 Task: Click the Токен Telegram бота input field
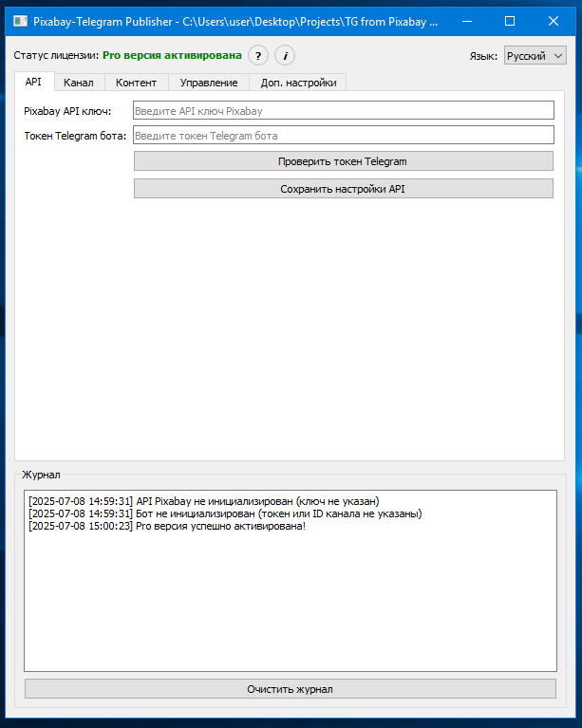[x=344, y=135]
